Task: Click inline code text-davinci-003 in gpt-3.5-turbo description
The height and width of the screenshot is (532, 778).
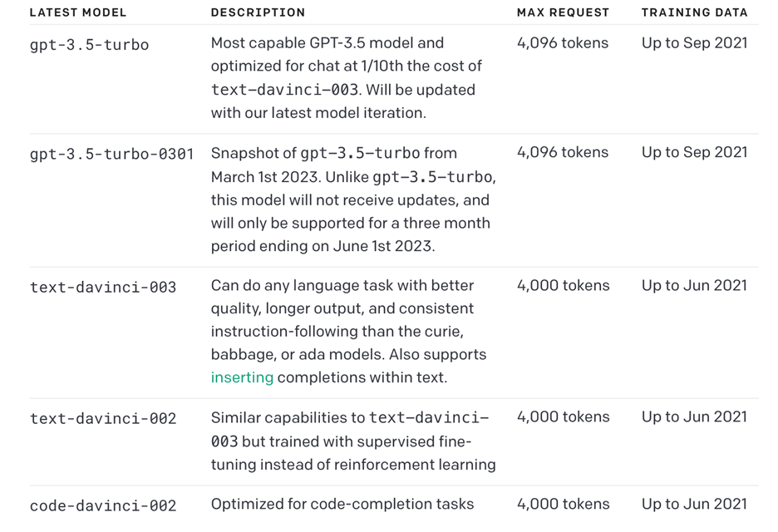Action: pos(283,90)
